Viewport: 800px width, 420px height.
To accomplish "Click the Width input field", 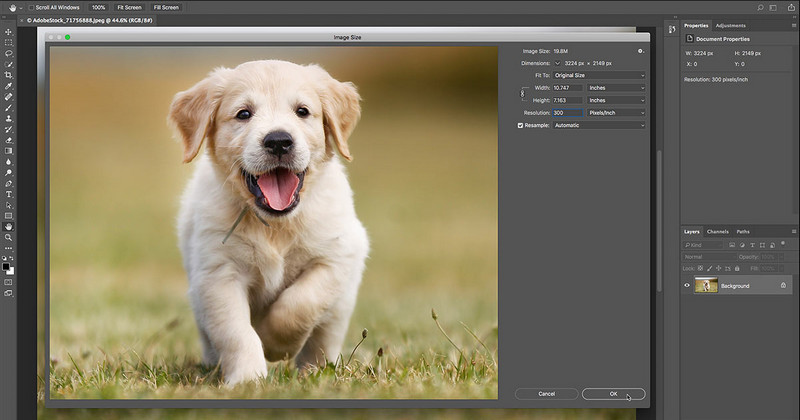I will tap(566, 88).
